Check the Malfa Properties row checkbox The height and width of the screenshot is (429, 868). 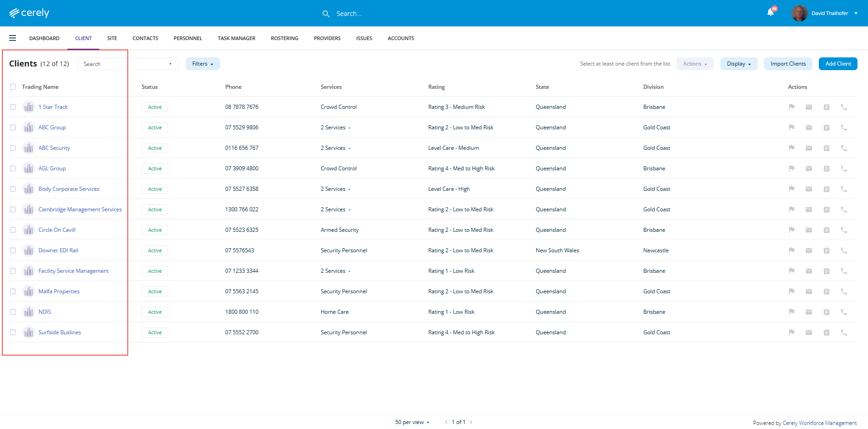pos(13,291)
